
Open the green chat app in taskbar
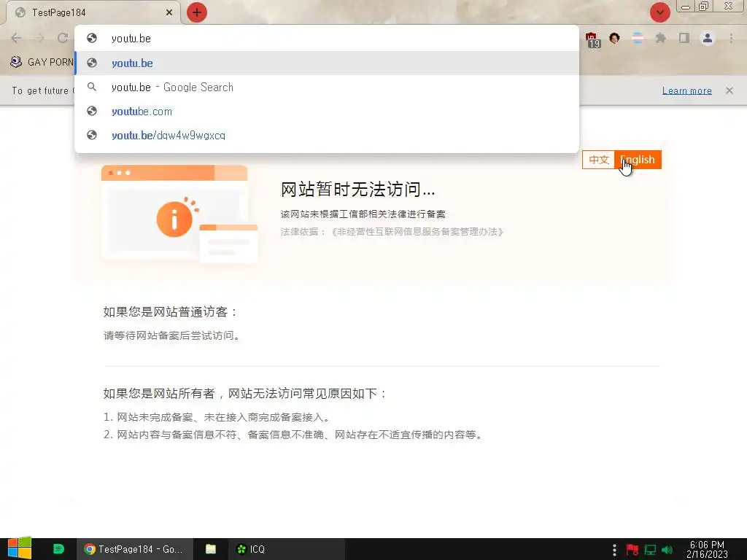point(58,549)
